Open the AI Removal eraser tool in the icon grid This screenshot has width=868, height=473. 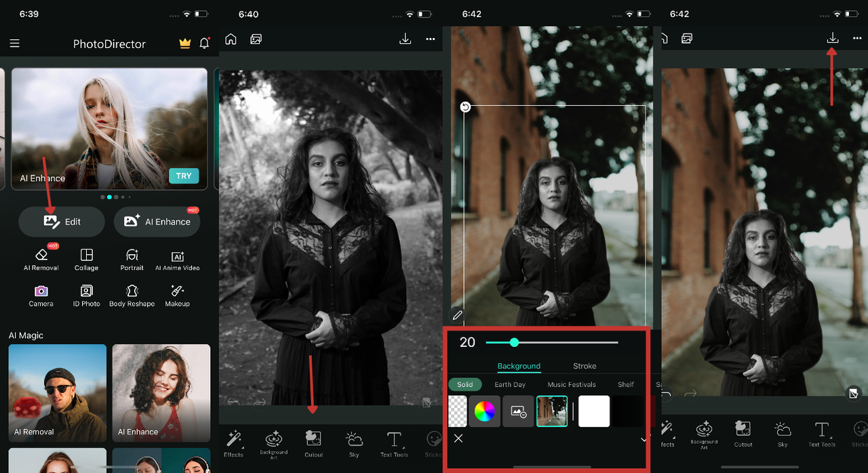41,259
